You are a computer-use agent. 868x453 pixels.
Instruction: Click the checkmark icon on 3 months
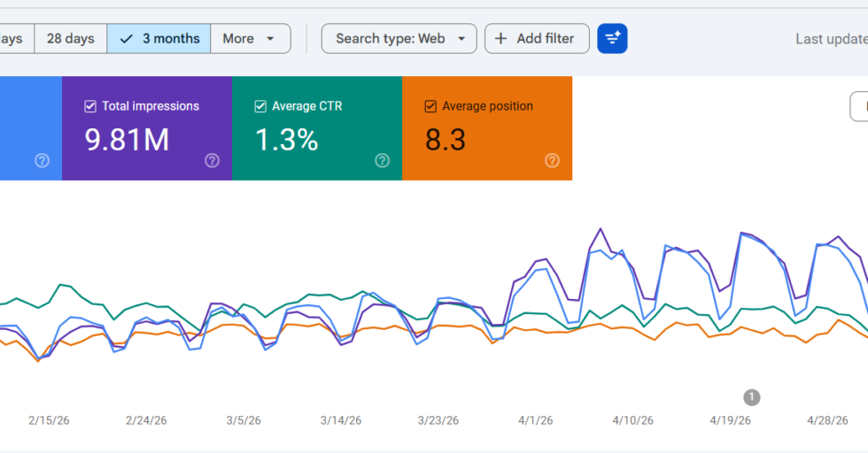pyautogui.click(x=126, y=39)
